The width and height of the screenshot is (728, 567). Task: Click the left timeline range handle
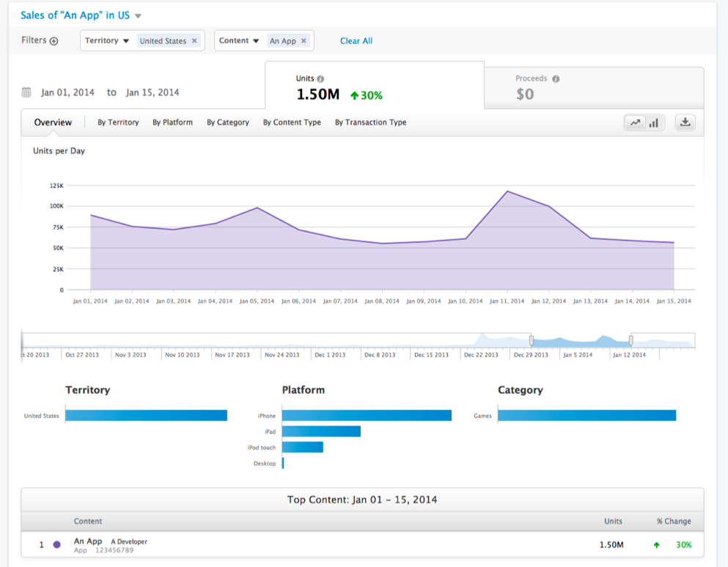(x=532, y=341)
